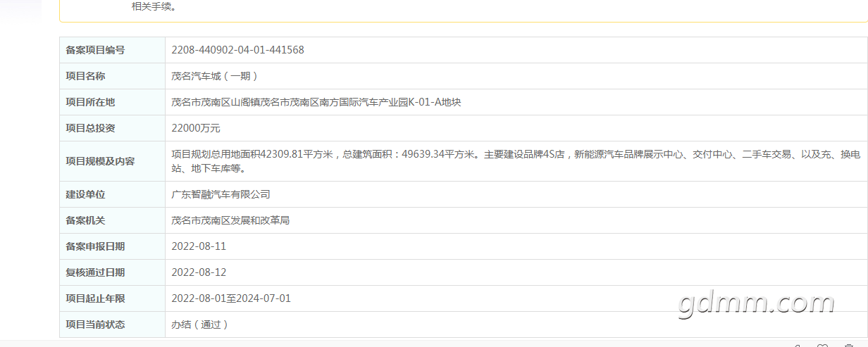868x347 pixels.
Task: Click builder name 广东智融汽车有限公司
Action: pyautogui.click(x=221, y=194)
